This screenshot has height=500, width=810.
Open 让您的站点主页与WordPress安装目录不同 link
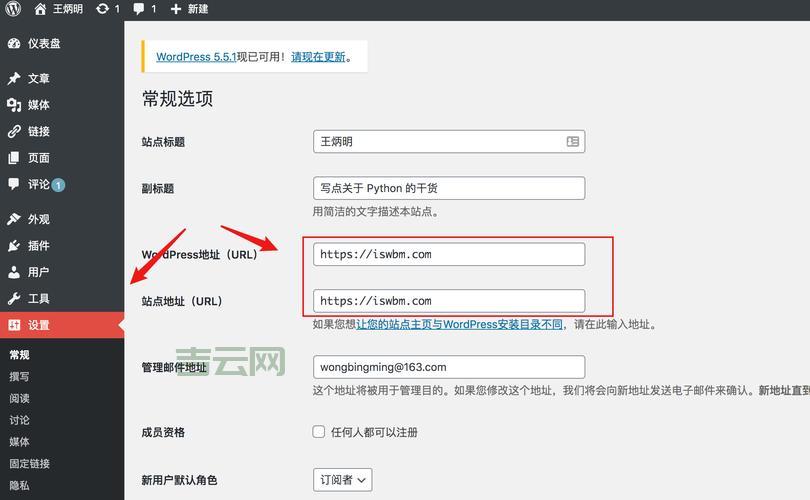pos(459,324)
